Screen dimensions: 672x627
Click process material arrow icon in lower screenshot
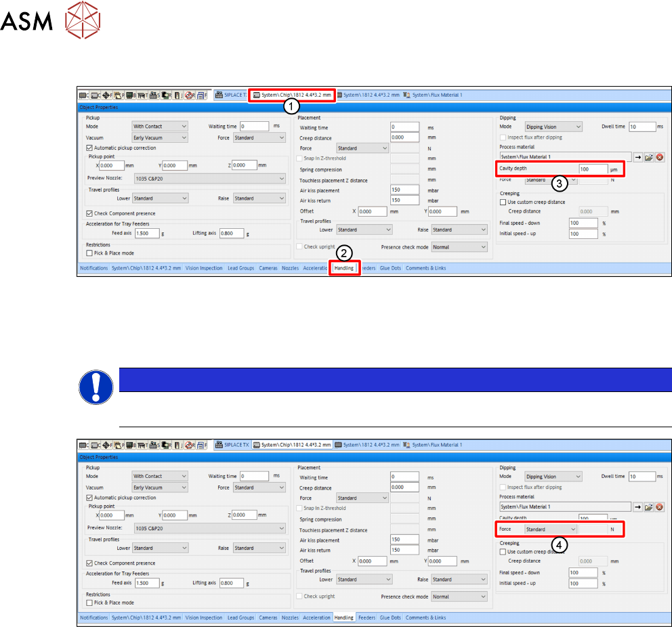(638, 507)
